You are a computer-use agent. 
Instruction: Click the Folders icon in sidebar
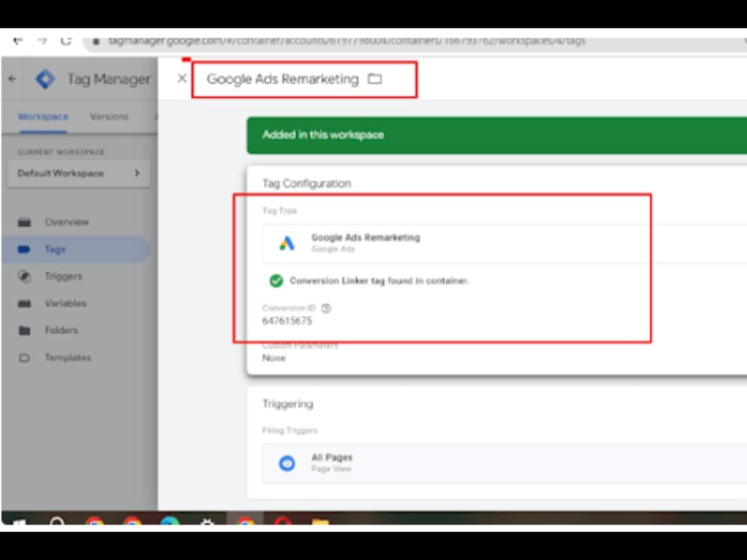(25, 331)
